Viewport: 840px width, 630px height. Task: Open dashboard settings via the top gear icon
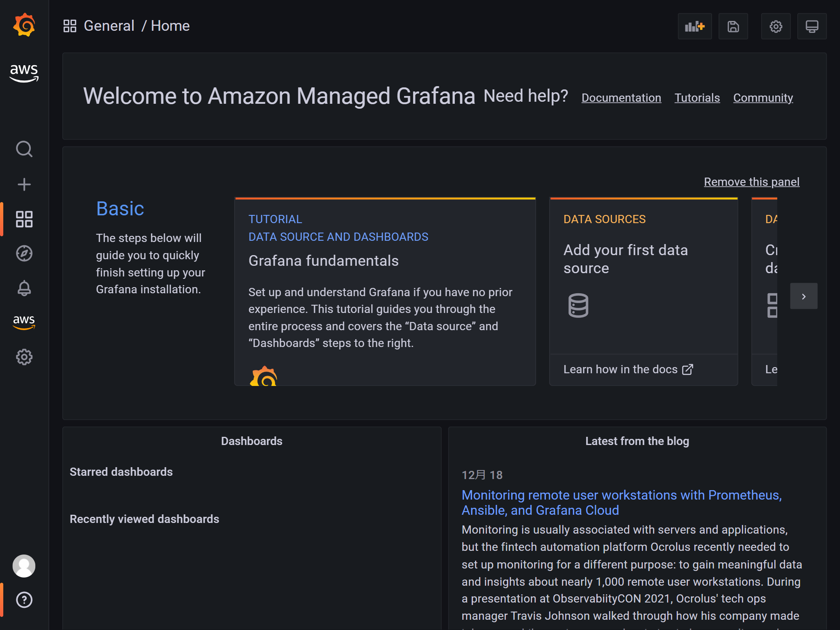[776, 26]
